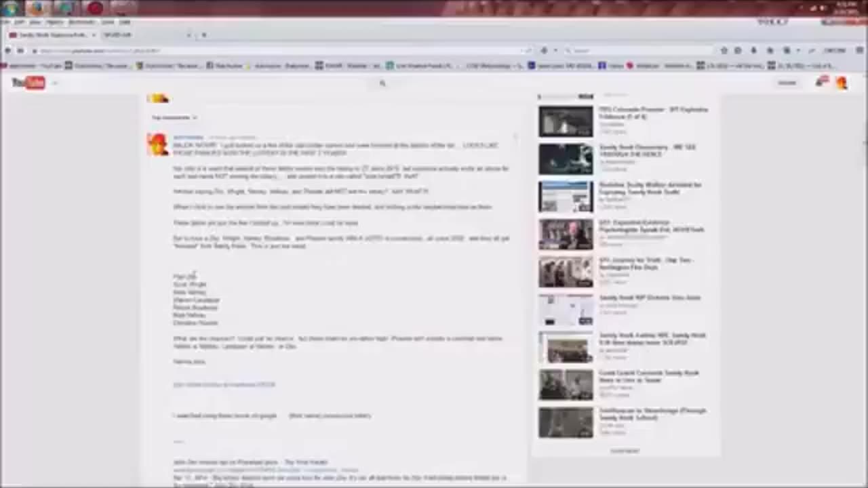Click the bookmark star icon in Firefox toolbar
The width and height of the screenshot is (868, 488).
coord(724,51)
